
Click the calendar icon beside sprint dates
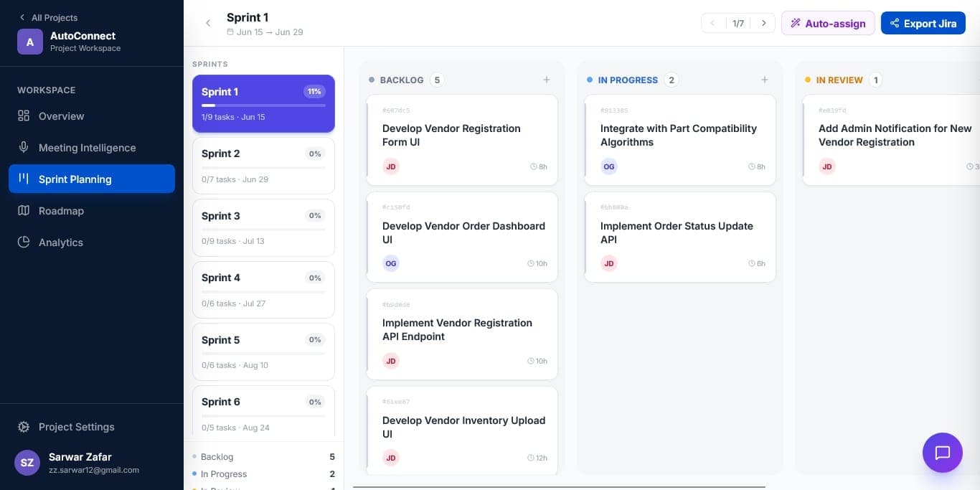pyautogui.click(x=230, y=32)
